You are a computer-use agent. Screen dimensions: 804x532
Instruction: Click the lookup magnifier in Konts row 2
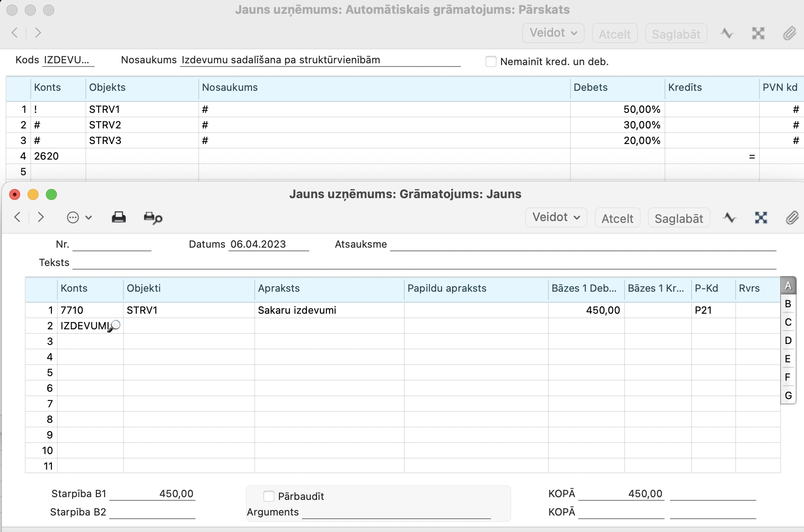(x=115, y=326)
